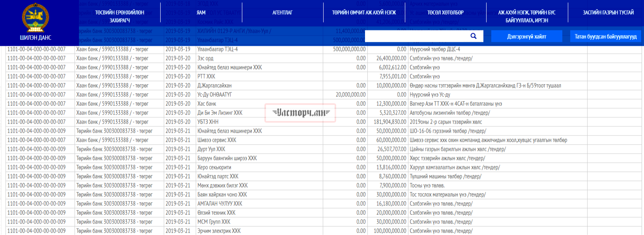Viewport: 644px width, 235px height.
Task: Select the Д.Жаргалсайхан cell
Action: [x=214, y=86]
